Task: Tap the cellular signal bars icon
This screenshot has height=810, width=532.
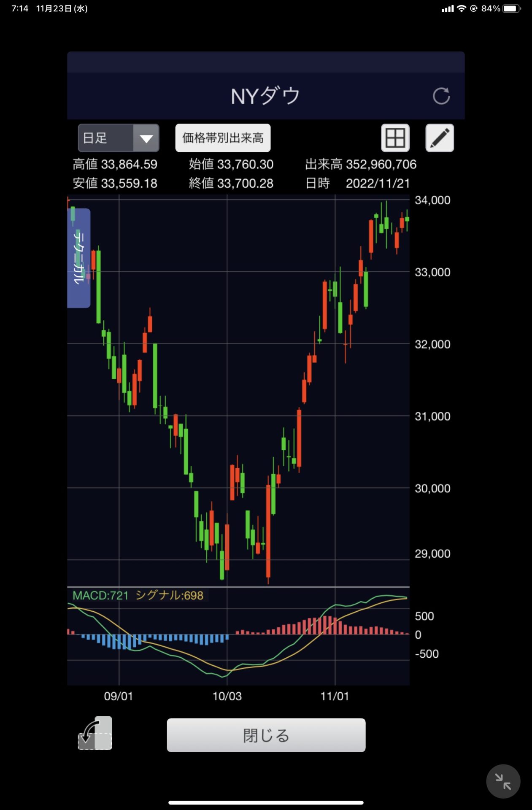Action: [447, 9]
